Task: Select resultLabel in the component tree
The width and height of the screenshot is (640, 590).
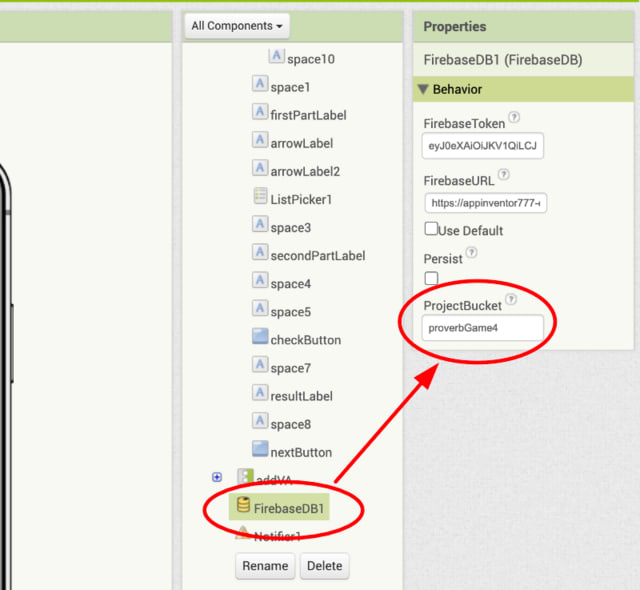Action: 301,396
